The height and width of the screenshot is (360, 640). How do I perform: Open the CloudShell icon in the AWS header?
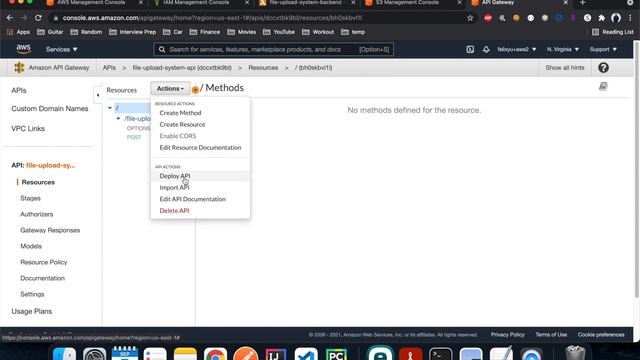tap(470, 49)
